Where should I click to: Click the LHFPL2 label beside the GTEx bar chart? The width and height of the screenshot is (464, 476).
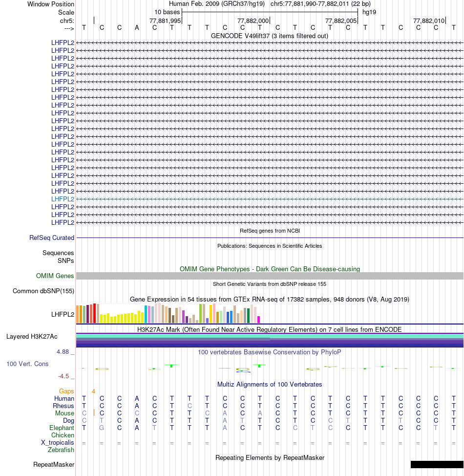(63, 315)
